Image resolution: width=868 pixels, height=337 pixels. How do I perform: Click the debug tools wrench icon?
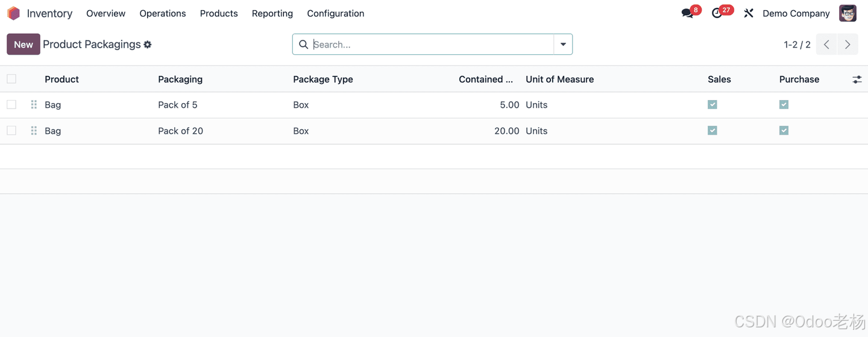coord(749,13)
